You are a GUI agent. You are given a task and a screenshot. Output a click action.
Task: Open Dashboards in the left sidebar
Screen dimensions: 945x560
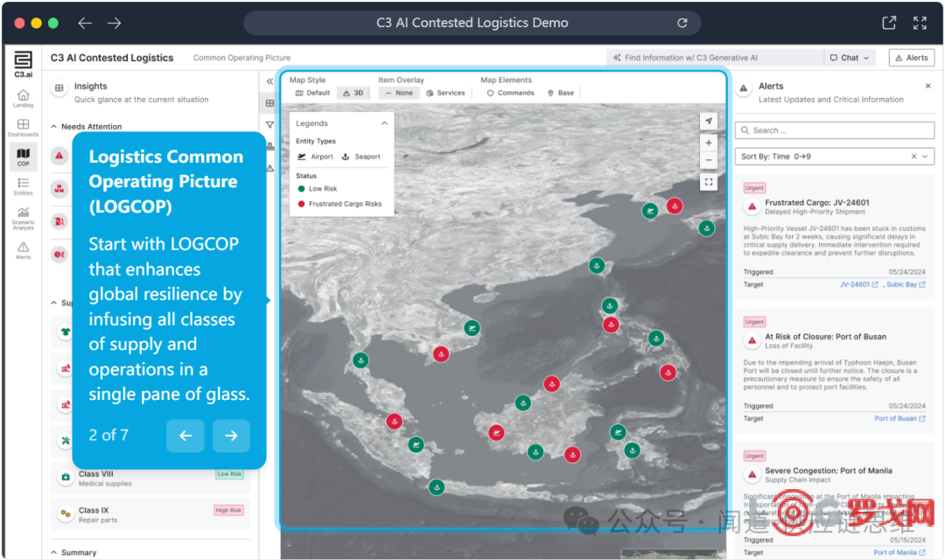(23, 127)
